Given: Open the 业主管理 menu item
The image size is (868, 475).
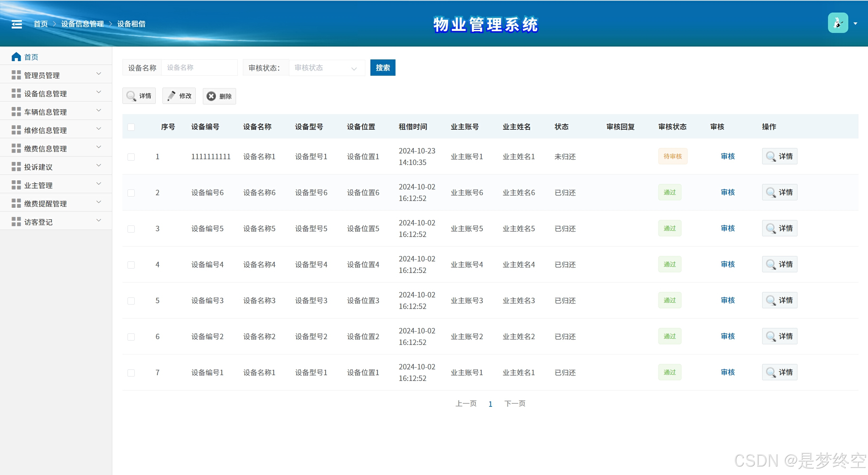Looking at the screenshot, I should click(56, 185).
